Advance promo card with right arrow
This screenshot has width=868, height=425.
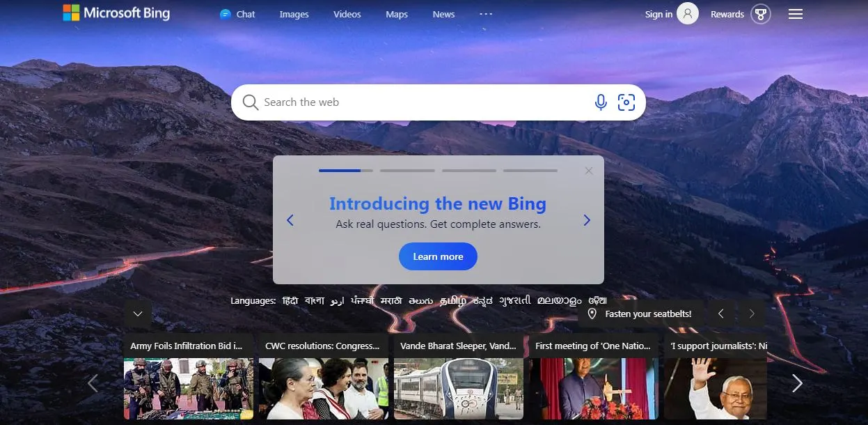[587, 220]
